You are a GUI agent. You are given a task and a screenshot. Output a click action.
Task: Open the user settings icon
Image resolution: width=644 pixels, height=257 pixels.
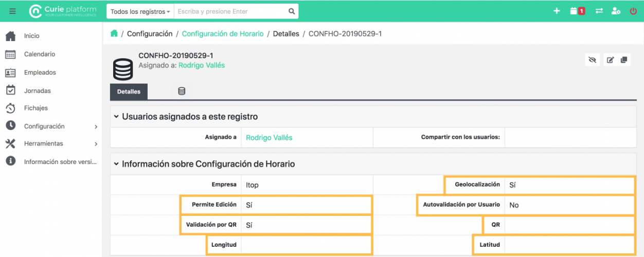[x=616, y=11]
